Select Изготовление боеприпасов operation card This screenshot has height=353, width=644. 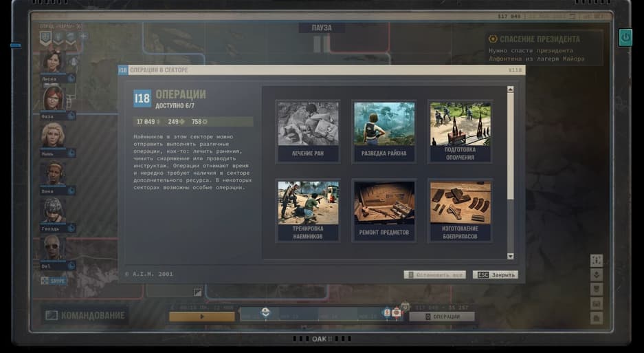point(460,211)
